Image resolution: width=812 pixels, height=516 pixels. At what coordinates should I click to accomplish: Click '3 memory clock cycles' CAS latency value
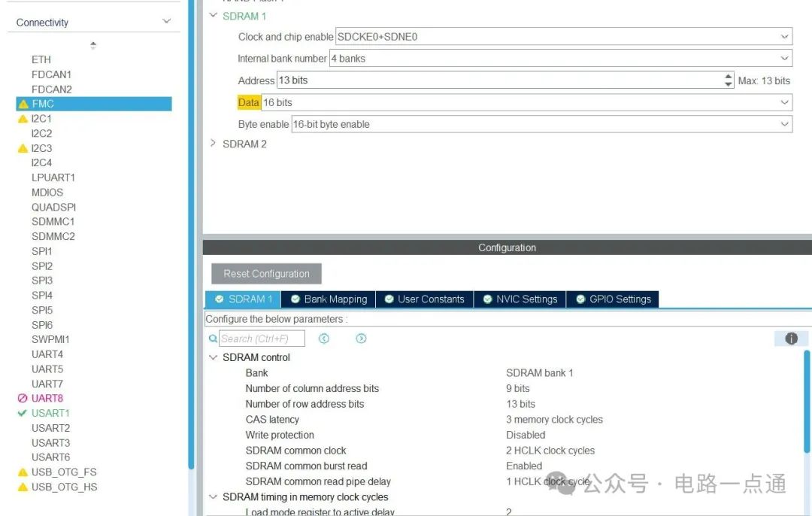554,420
